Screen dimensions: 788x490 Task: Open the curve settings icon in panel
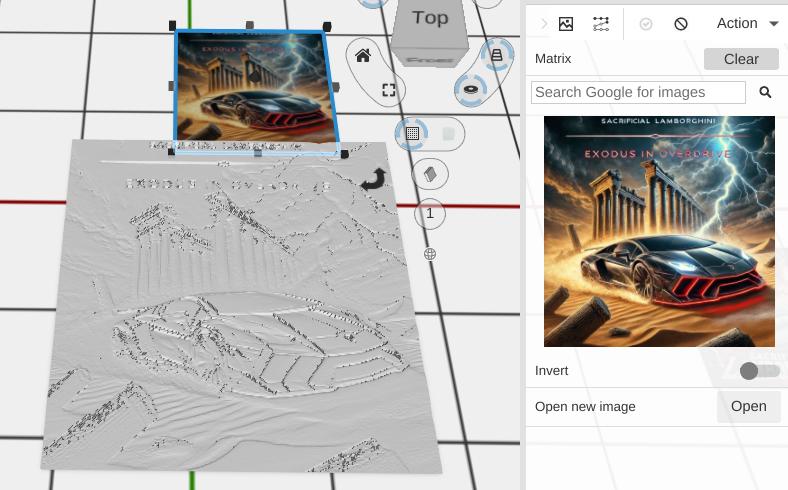pyautogui.click(x=601, y=23)
